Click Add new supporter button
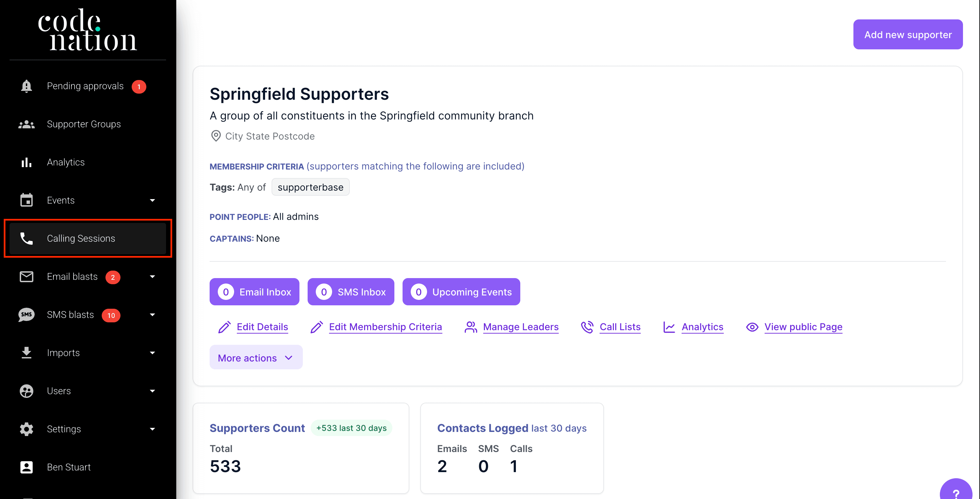 click(x=907, y=35)
